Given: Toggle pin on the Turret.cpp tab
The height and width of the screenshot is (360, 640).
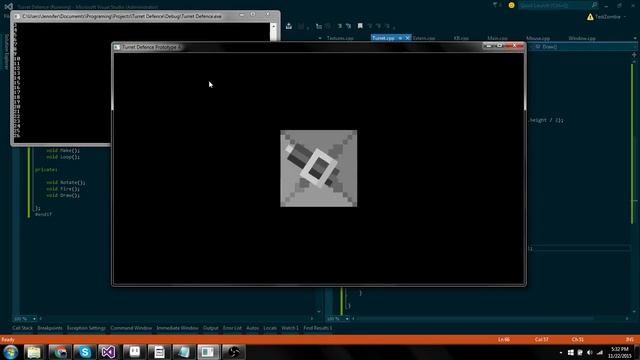Looking at the screenshot, I should [x=400, y=38].
